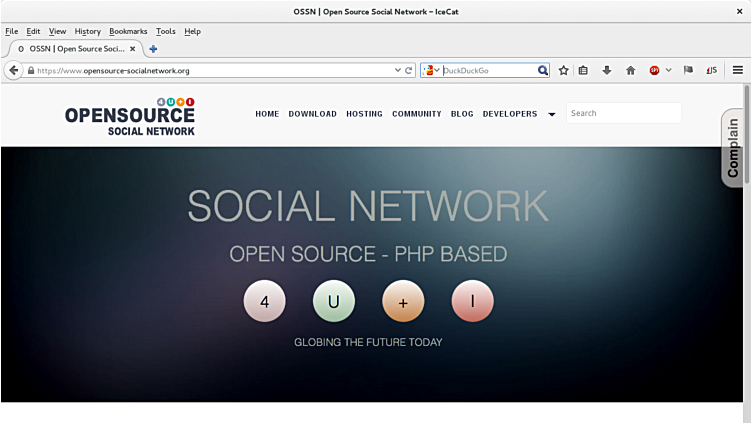Click the padlock site identity icon
Screen dimensions: 752x423
click(x=31, y=70)
